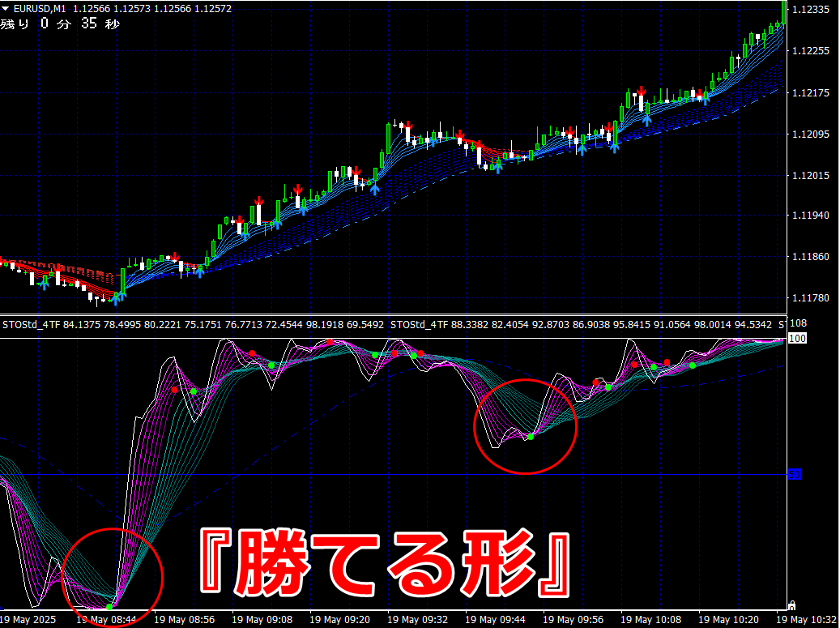Click the 19 May 2025 date label
Viewport: 840px width, 628px height.
coord(28,619)
